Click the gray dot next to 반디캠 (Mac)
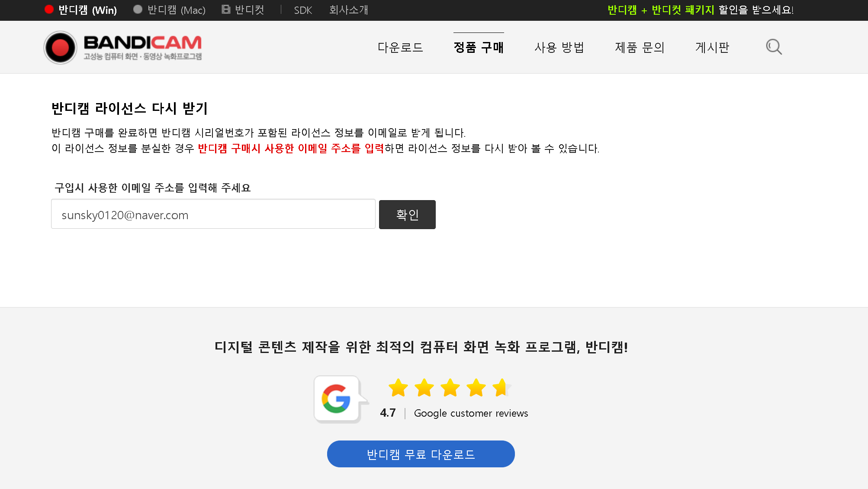 [138, 10]
